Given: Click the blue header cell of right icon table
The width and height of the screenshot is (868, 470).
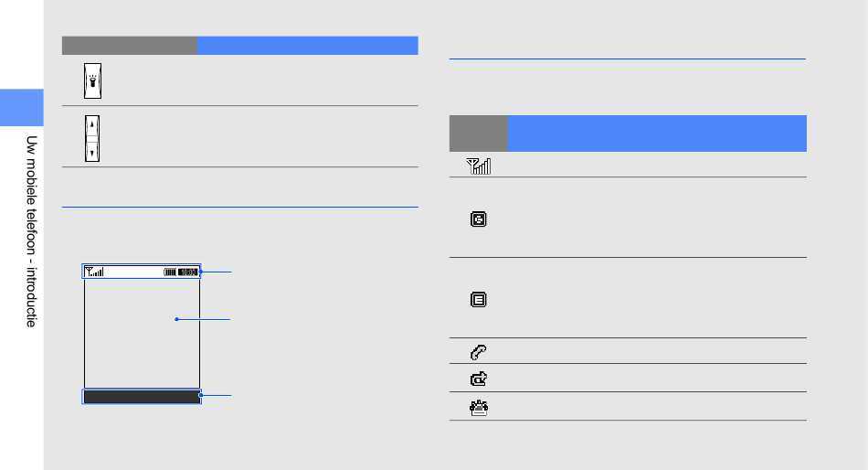Looking at the screenshot, I should click(x=657, y=134).
